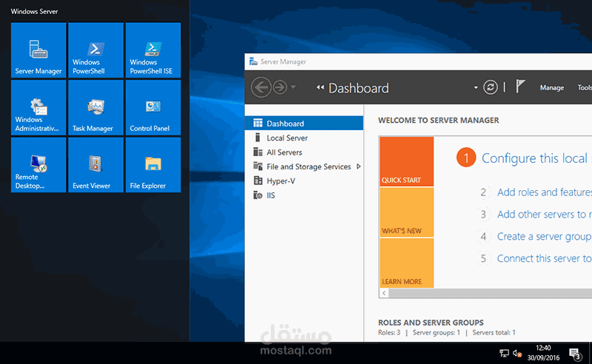Click the Servers total: 1 summary text
Screen dimensions: 592x364
click(x=494, y=333)
